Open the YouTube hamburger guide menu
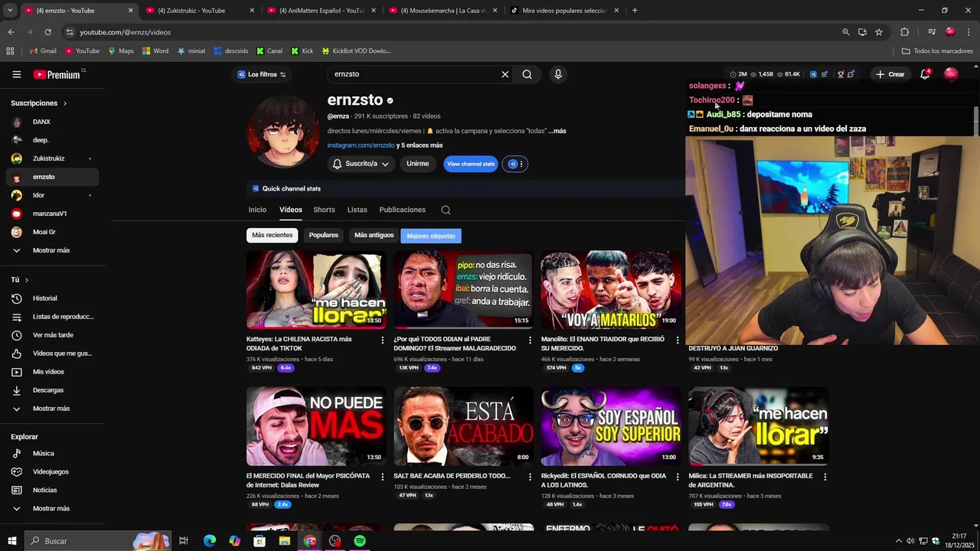 coord(16,74)
